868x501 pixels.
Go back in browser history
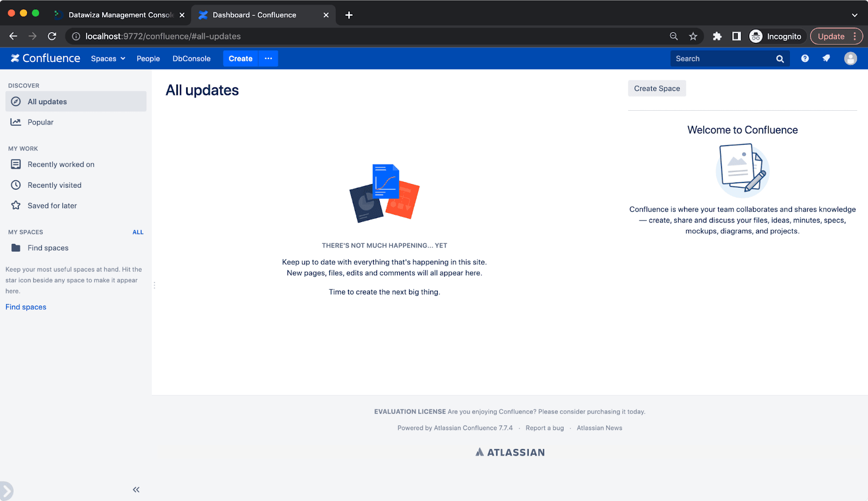coord(14,36)
